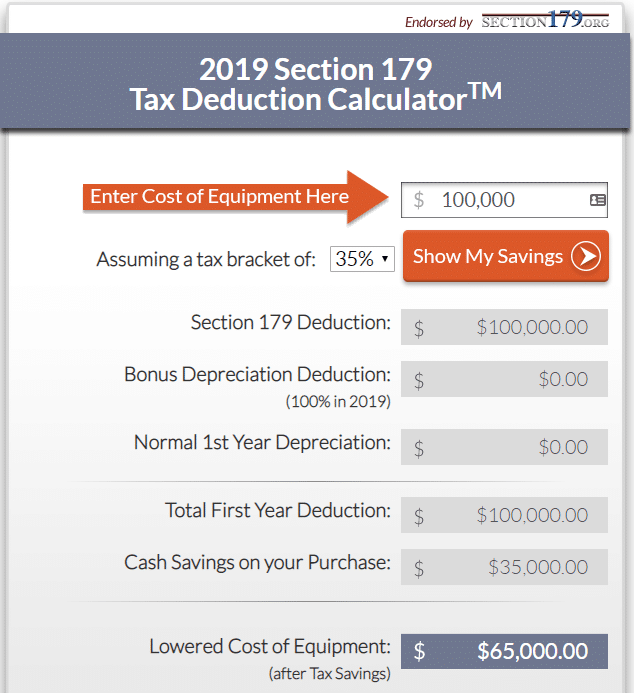This screenshot has width=634, height=693.
Task: Click the circled arrow icon on Show My Savings
Action: (x=586, y=257)
